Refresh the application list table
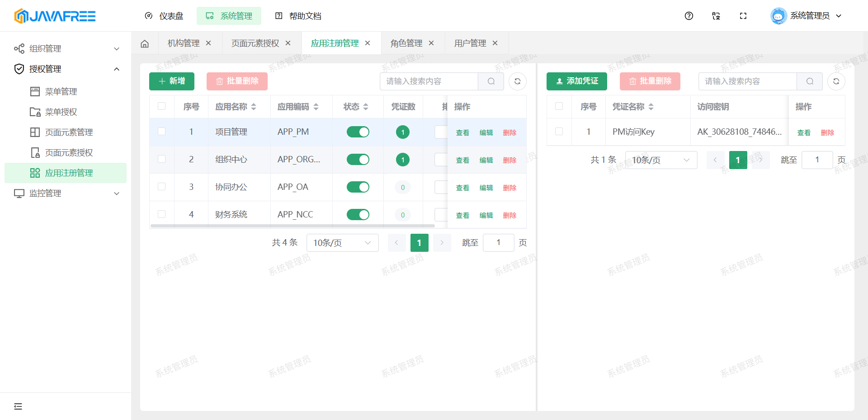This screenshot has height=420, width=868. (517, 81)
